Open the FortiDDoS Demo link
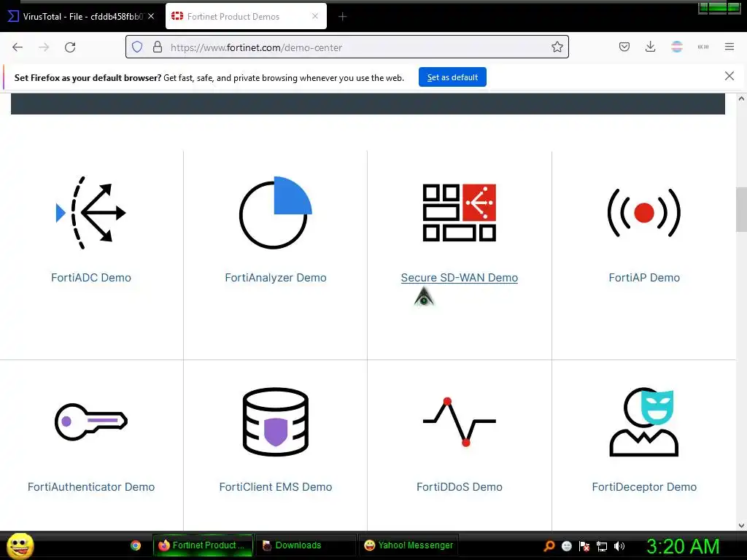 tap(460, 486)
